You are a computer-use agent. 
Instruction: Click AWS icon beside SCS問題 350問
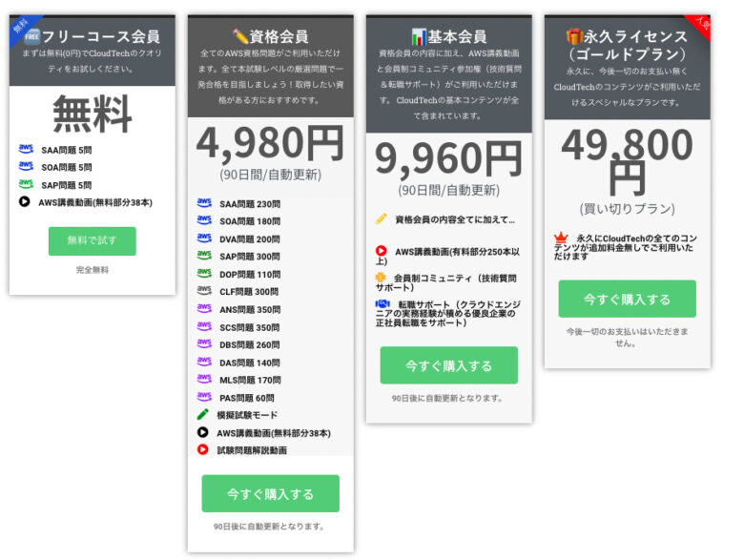coord(204,326)
